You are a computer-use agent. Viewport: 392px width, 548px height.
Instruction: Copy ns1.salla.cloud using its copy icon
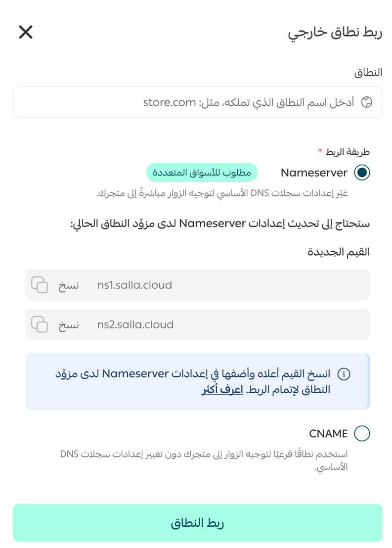tap(39, 285)
